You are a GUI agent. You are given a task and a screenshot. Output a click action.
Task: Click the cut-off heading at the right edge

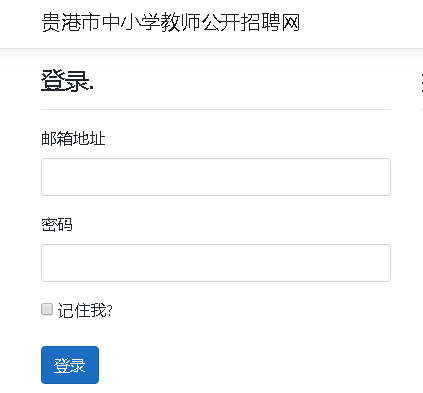[422, 83]
